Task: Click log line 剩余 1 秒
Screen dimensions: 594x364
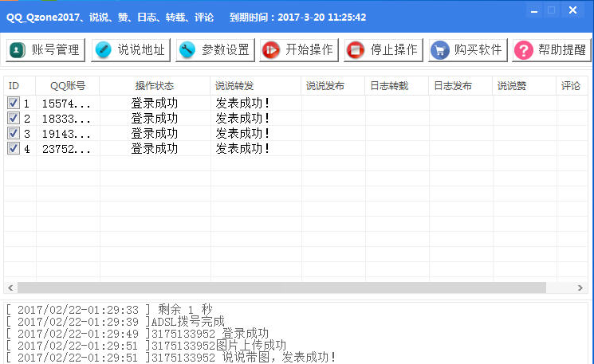Action: click(110, 310)
